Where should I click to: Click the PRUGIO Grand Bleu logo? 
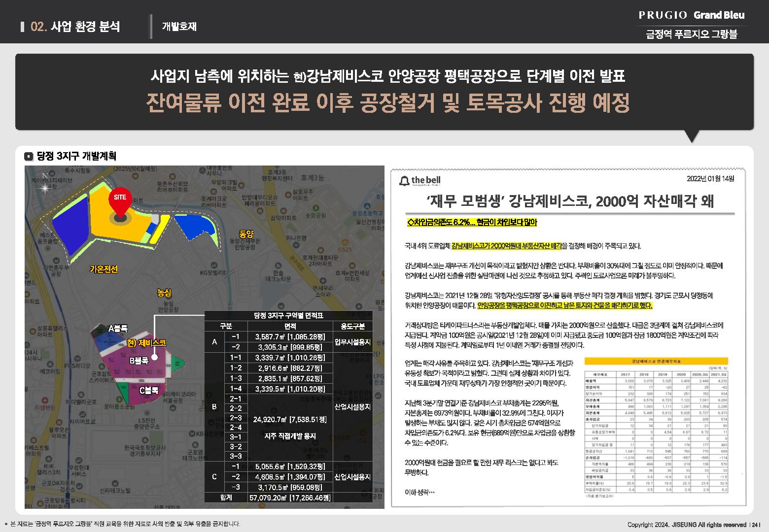point(692,15)
